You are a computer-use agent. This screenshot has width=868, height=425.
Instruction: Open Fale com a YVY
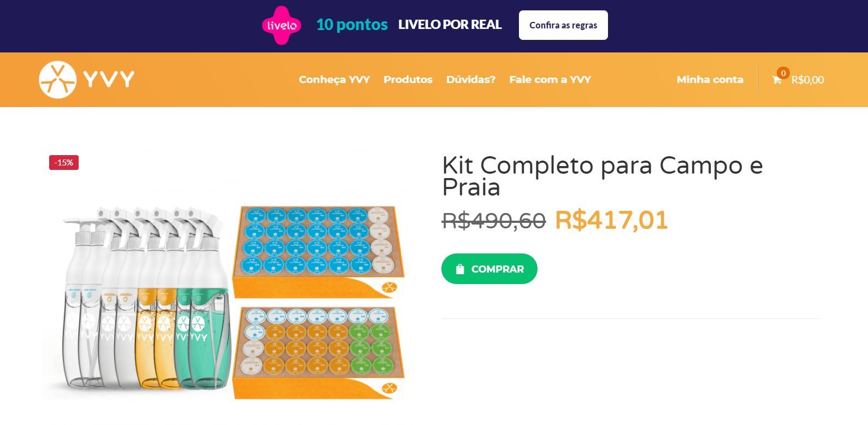(x=550, y=80)
